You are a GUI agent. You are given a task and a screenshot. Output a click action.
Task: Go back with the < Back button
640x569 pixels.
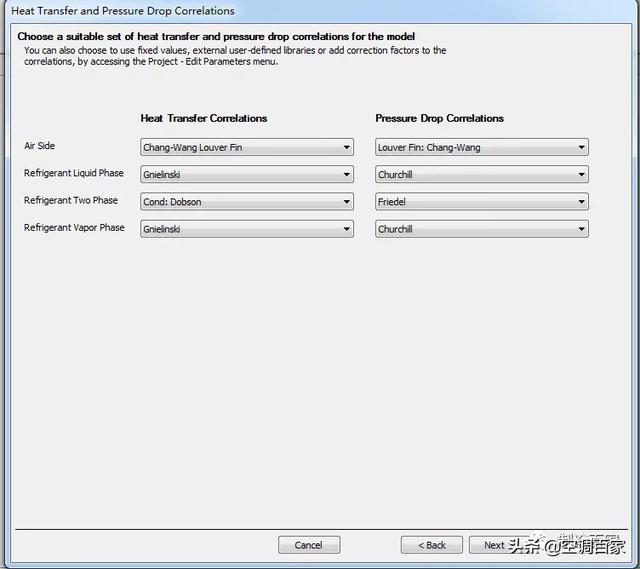point(432,545)
